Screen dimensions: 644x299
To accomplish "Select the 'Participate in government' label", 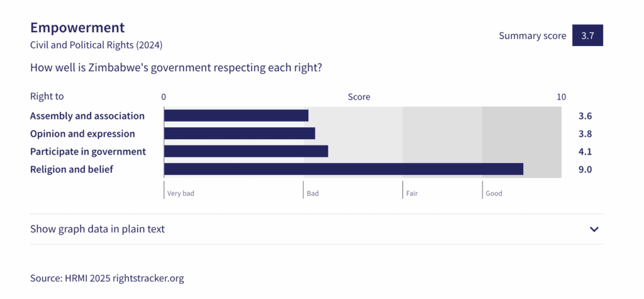I will point(88,151).
